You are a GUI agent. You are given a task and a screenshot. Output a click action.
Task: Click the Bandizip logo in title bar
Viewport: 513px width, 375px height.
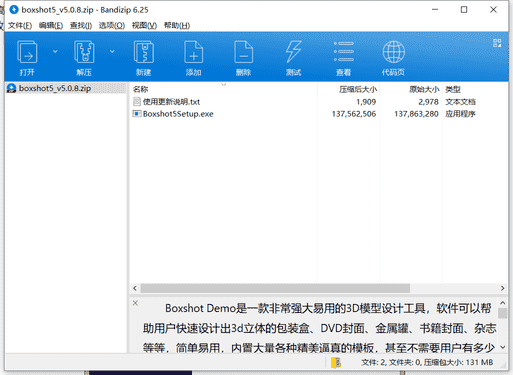pos(14,10)
